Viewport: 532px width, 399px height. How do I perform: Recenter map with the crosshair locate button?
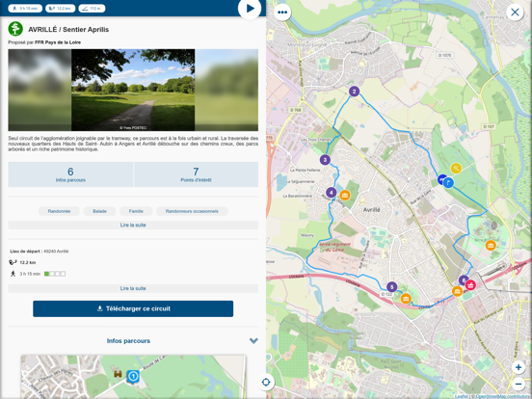click(266, 382)
